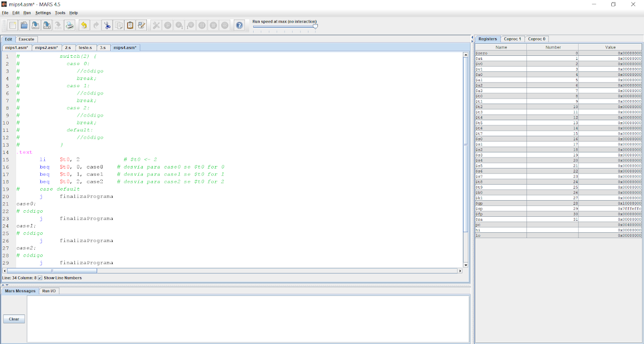Image resolution: width=644 pixels, height=344 pixels.
Task: Open the Settings menu
Action: tap(43, 13)
